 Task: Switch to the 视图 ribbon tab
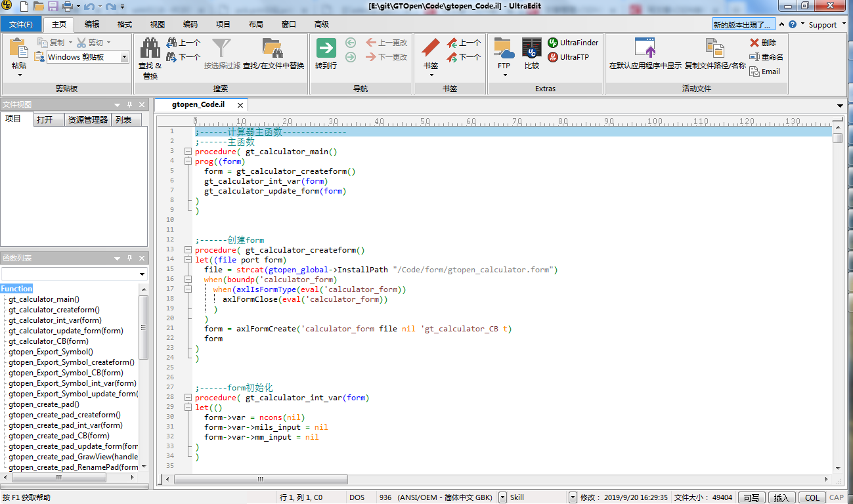coord(157,24)
